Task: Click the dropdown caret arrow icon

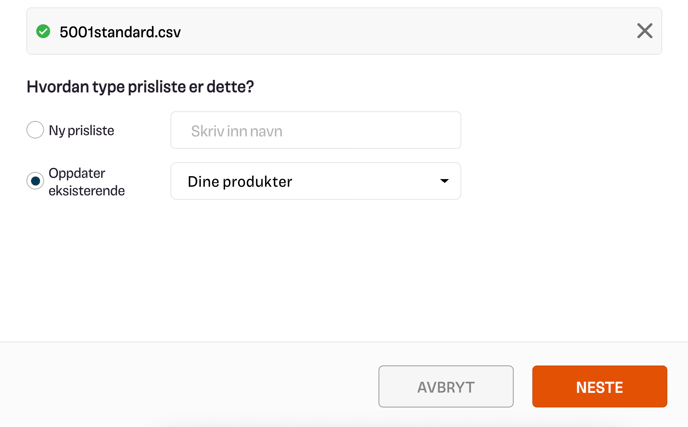Action: pyautogui.click(x=444, y=181)
